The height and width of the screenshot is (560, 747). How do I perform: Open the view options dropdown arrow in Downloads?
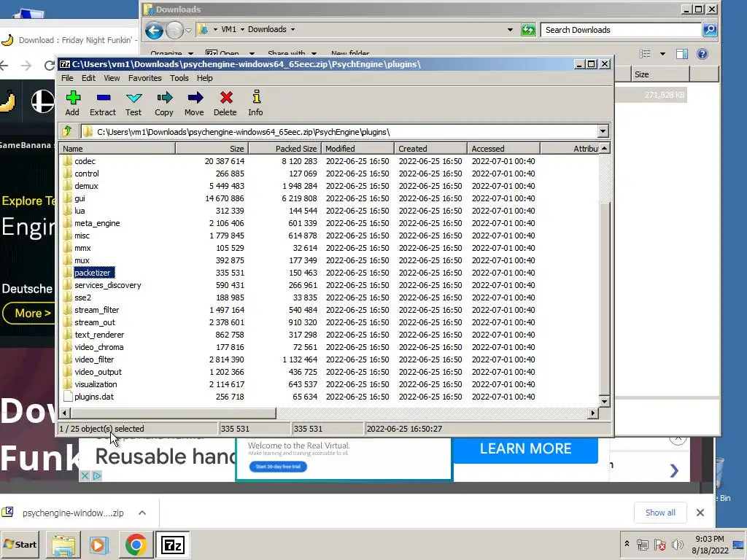pos(662,54)
